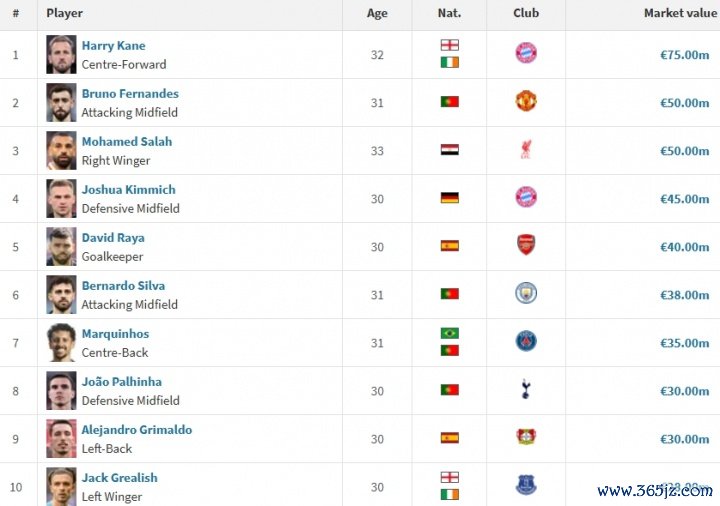Click Everton crest in Jack Grealish row
The image size is (720, 506).
coord(526,486)
